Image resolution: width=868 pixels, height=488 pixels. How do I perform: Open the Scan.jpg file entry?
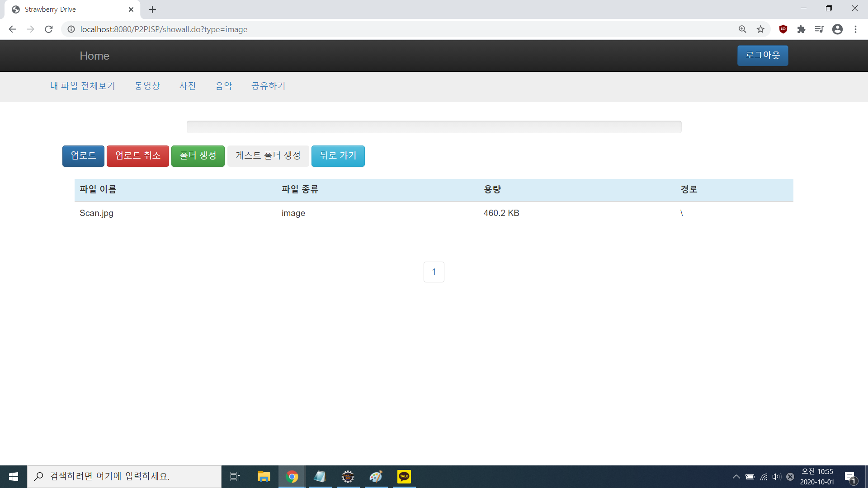click(x=96, y=213)
